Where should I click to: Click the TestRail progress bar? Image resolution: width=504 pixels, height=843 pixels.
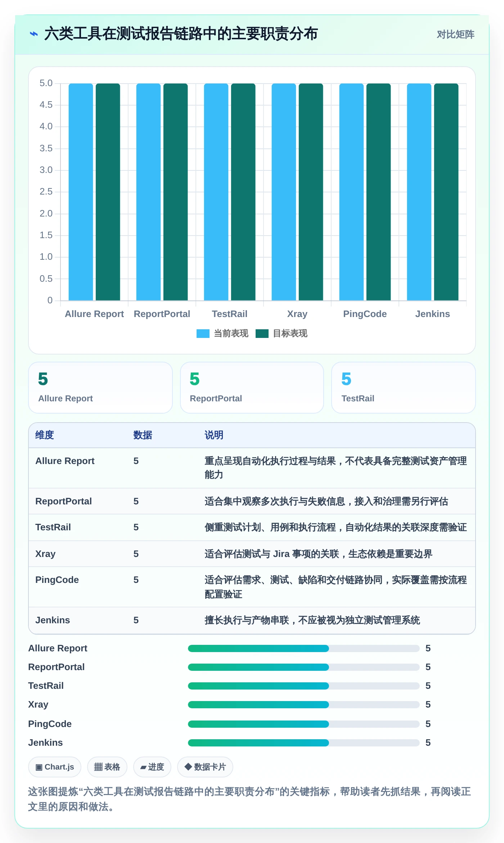(x=303, y=686)
